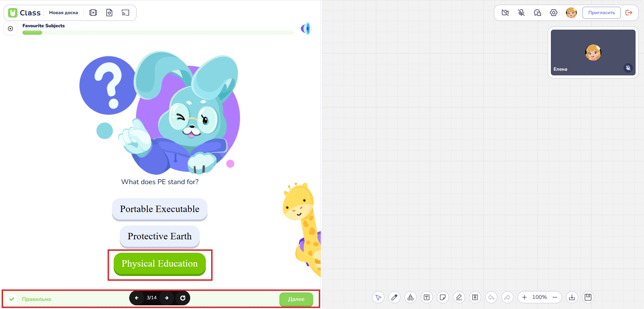
Task: Add a sticky note to the whiteboard
Action: [x=443, y=297]
